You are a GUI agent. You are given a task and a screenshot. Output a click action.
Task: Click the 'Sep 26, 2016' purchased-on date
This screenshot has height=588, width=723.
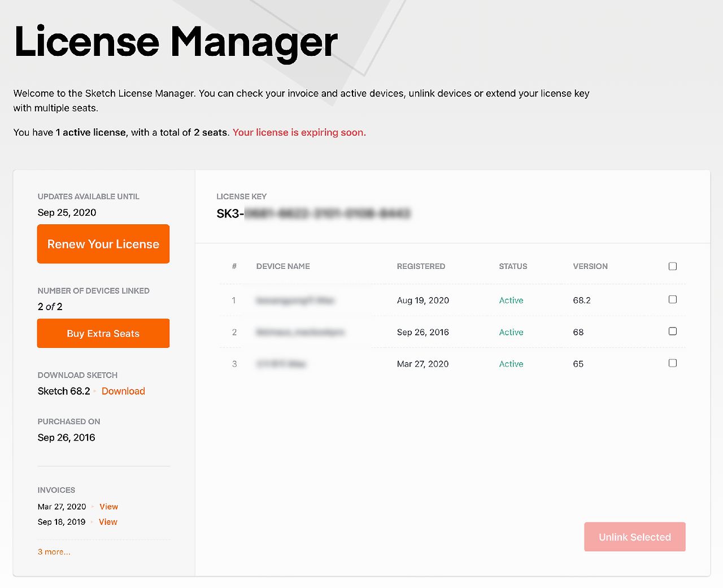click(66, 437)
